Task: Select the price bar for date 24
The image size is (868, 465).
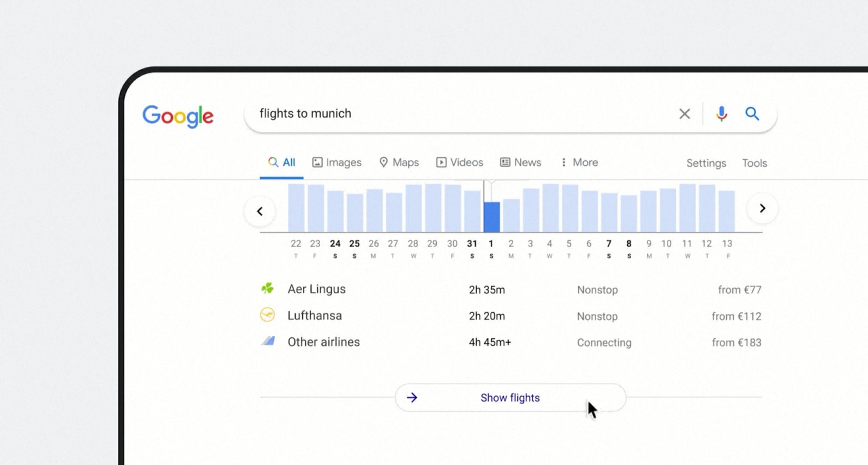Action: coord(335,211)
